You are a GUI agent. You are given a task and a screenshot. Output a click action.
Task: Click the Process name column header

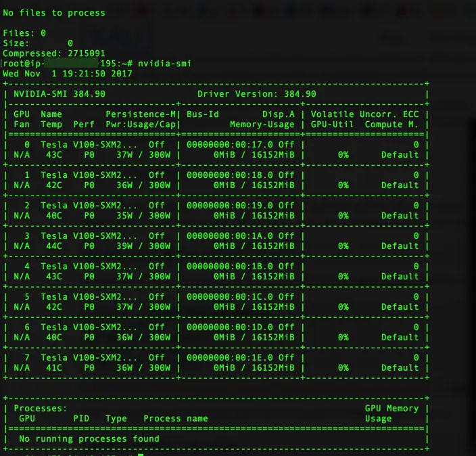[x=176, y=418]
